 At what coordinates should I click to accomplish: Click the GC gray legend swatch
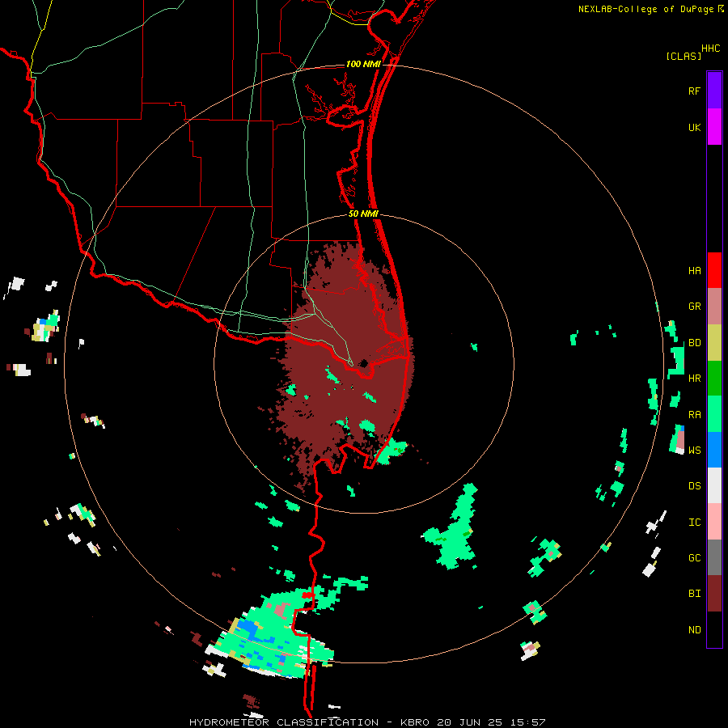(714, 557)
